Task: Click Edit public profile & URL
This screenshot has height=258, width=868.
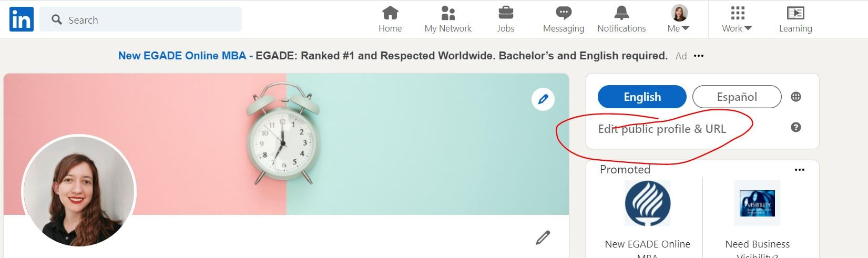Action: (x=662, y=129)
